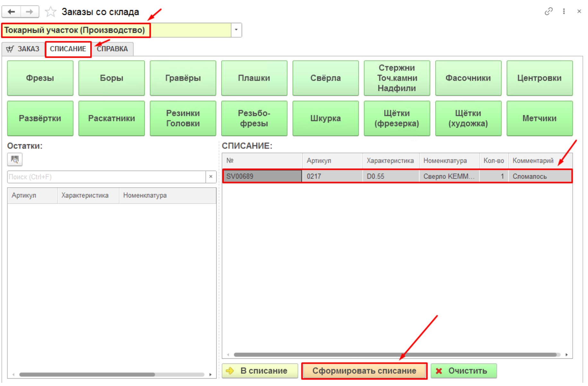The width and height of the screenshot is (588, 386).
Task: Click the horizontal scrollbar under СПИСАНИЕ table
Action: point(395,355)
